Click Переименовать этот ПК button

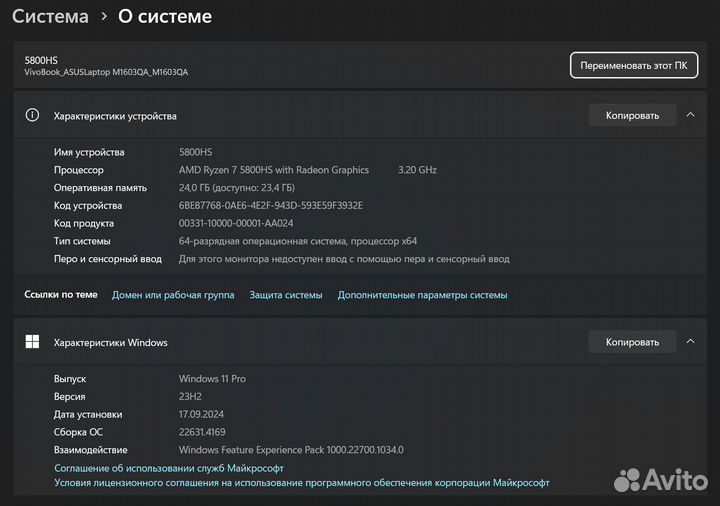click(634, 65)
